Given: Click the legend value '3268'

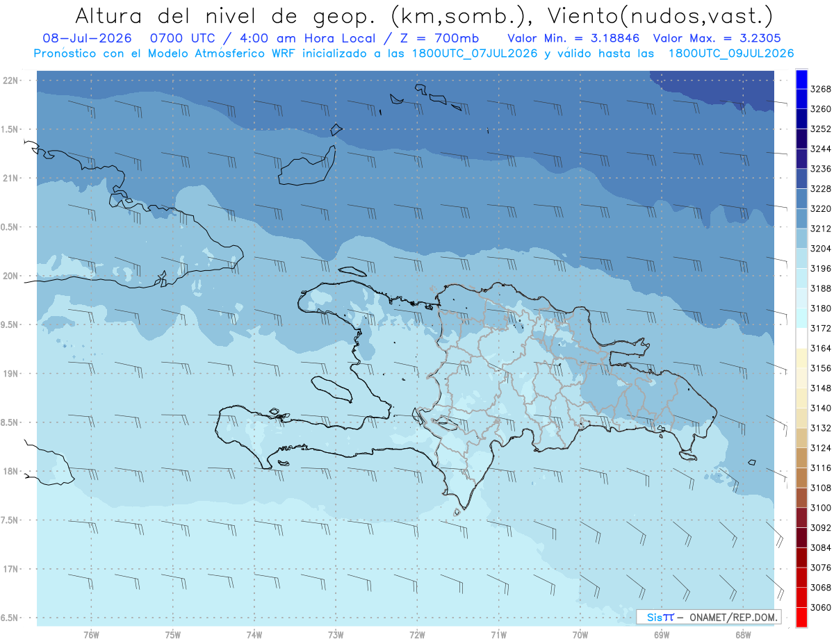Looking at the screenshot, I should coord(821,89).
